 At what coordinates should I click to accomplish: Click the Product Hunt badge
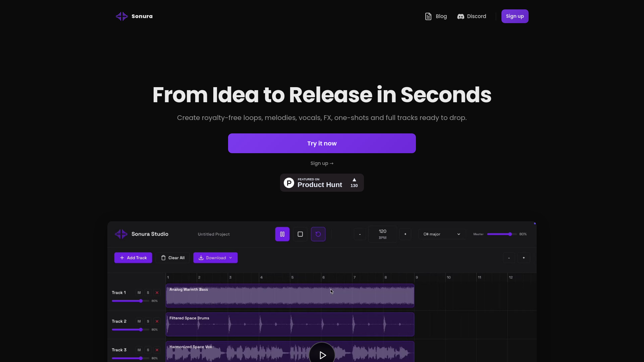pyautogui.click(x=322, y=183)
